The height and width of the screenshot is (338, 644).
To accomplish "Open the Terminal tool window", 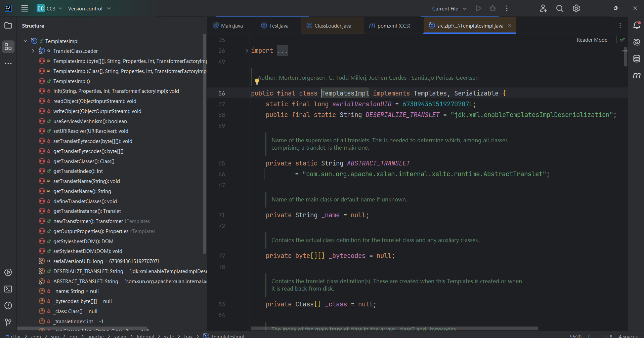I will click(8, 289).
